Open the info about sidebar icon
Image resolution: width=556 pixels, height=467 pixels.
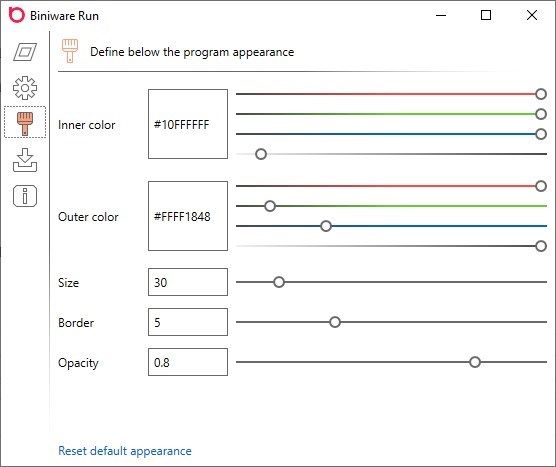(25, 196)
